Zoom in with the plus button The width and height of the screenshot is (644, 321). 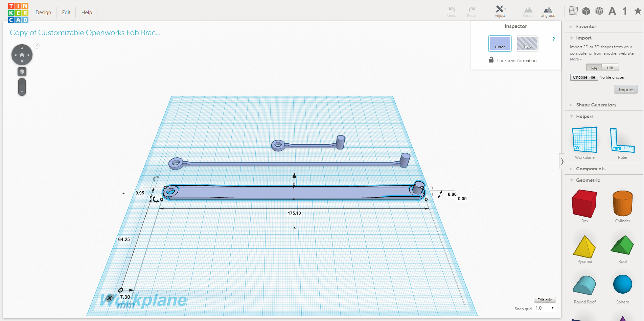(x=22, y=83)
